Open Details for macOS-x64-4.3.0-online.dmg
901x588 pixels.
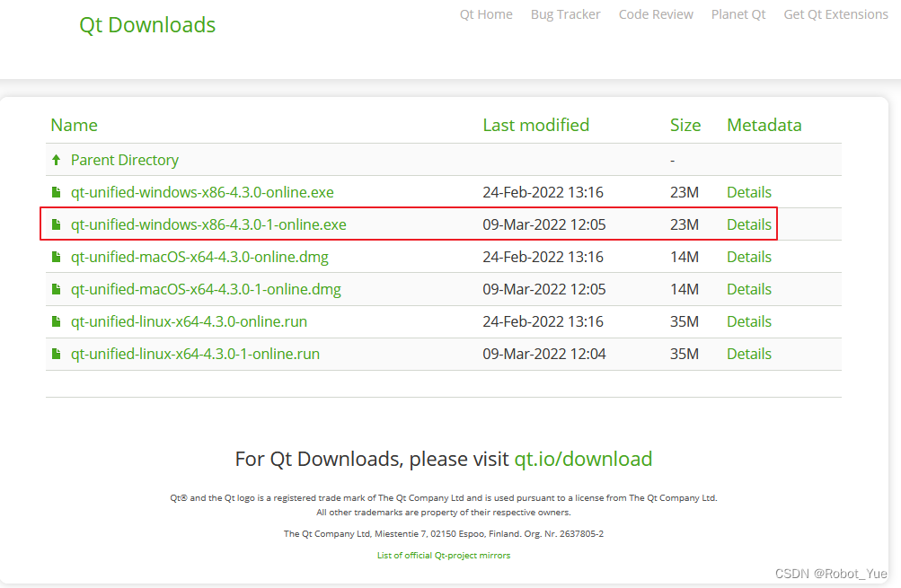[x=748, y=257]
